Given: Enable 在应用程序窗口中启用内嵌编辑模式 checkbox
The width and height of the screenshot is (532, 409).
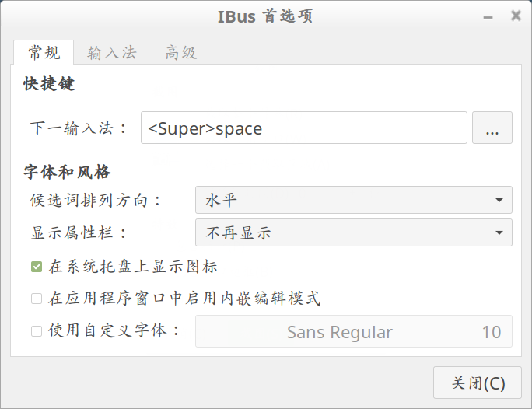Looking at the screenshot, I should coord(37,299).
